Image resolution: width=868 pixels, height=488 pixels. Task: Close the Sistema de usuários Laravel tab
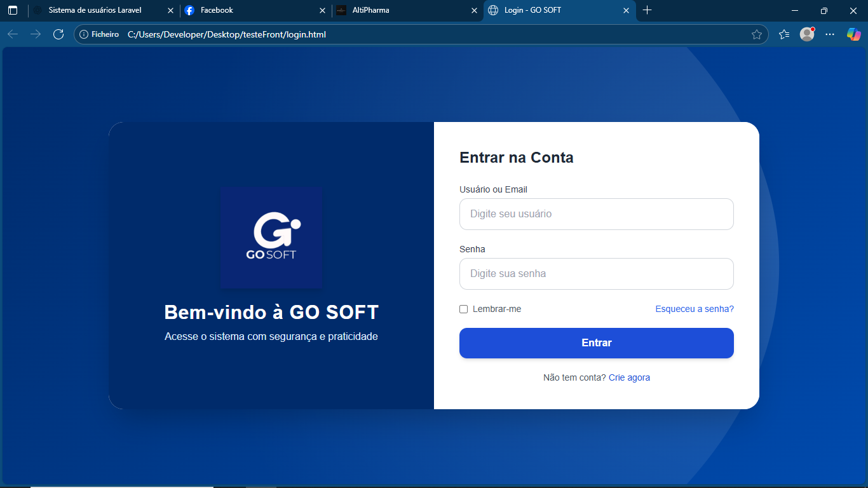pos(170,10)
